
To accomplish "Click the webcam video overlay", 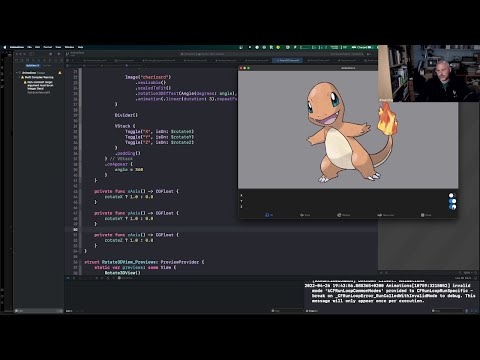I will (x=429, y=73).
